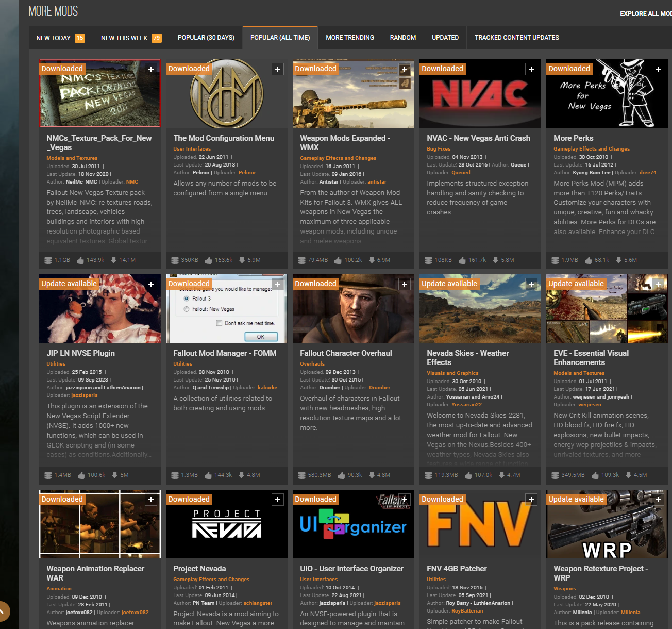This screenshot has width=672, height=629.
Task: Open the Popular (30 Days) tab
Action: click(x=206, y=38)
